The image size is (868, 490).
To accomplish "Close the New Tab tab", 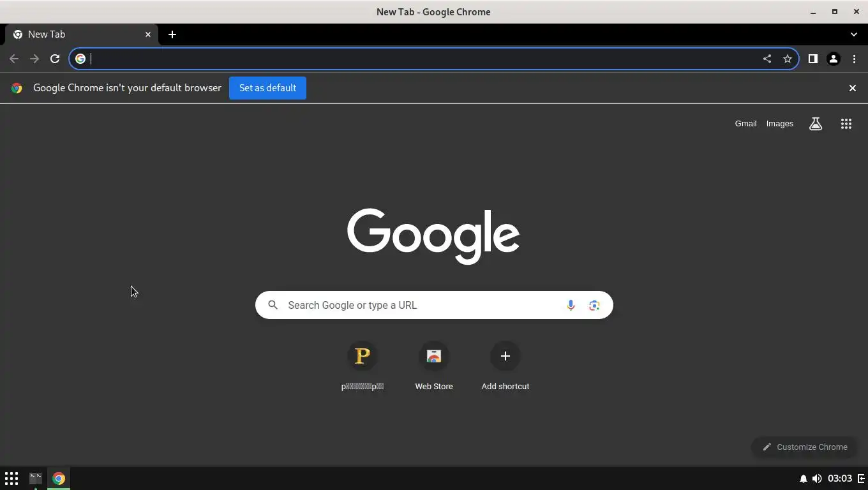I will point(148,34).
